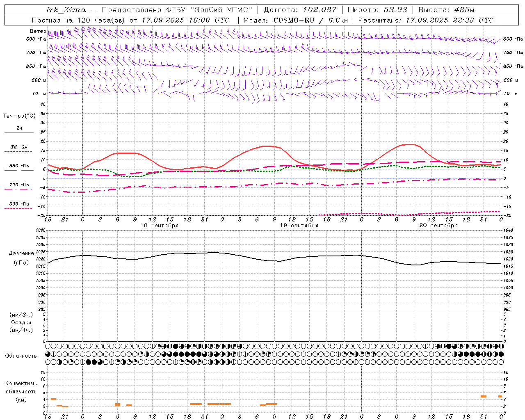
Task: Select the longitude value 102.087
Action: click(x=320, y=10)
